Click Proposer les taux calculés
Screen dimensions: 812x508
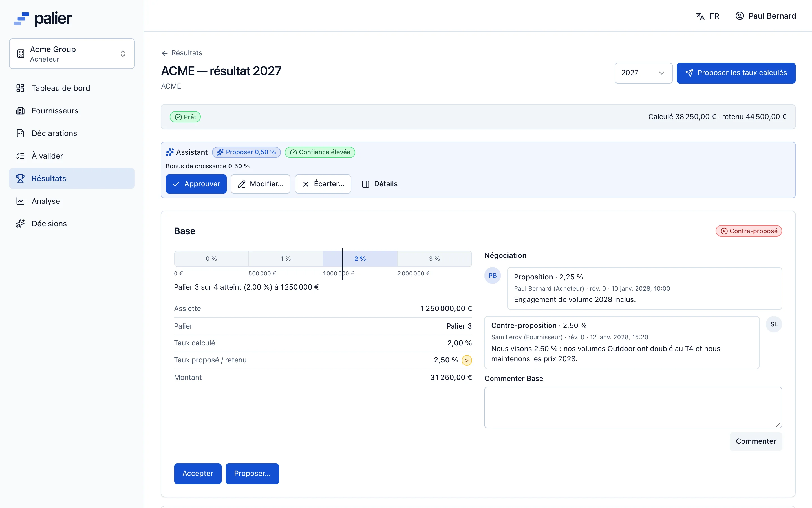point(736,73)
